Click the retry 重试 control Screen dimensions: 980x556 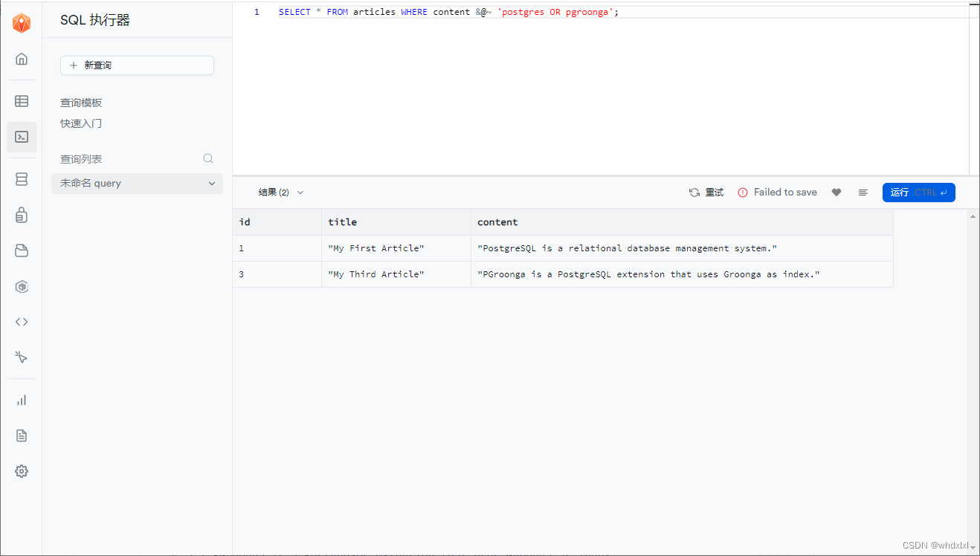coord(706,192)
